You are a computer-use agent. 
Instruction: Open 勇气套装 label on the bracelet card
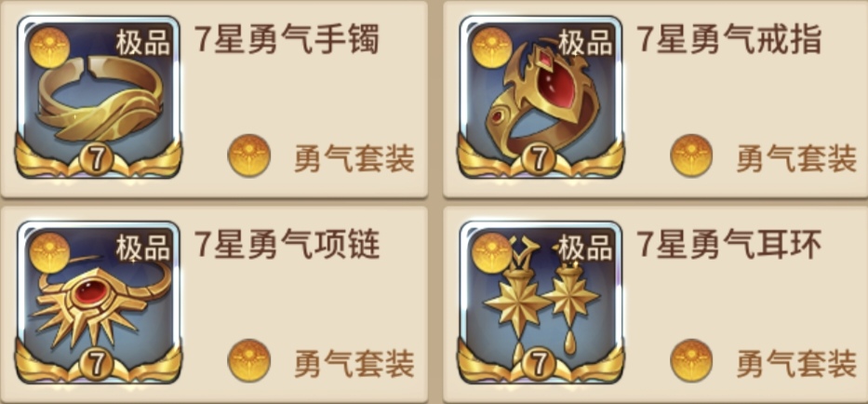coord(354,158)
